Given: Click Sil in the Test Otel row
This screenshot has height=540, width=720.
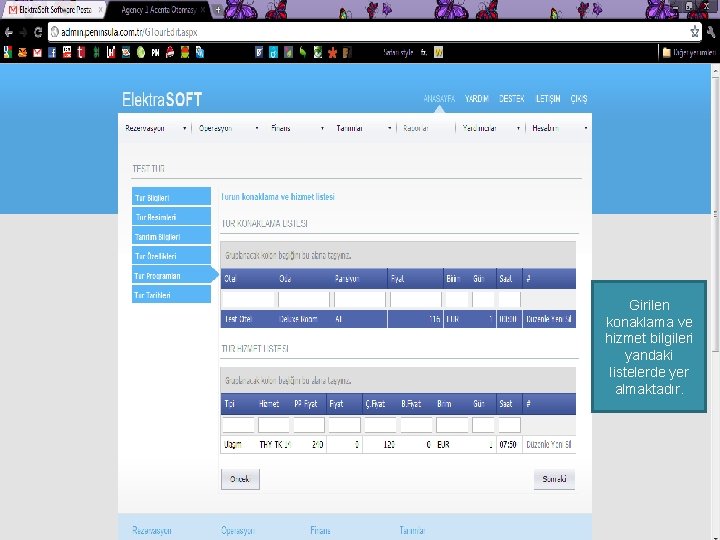Looking at the screenshot, I should point(568,319).
